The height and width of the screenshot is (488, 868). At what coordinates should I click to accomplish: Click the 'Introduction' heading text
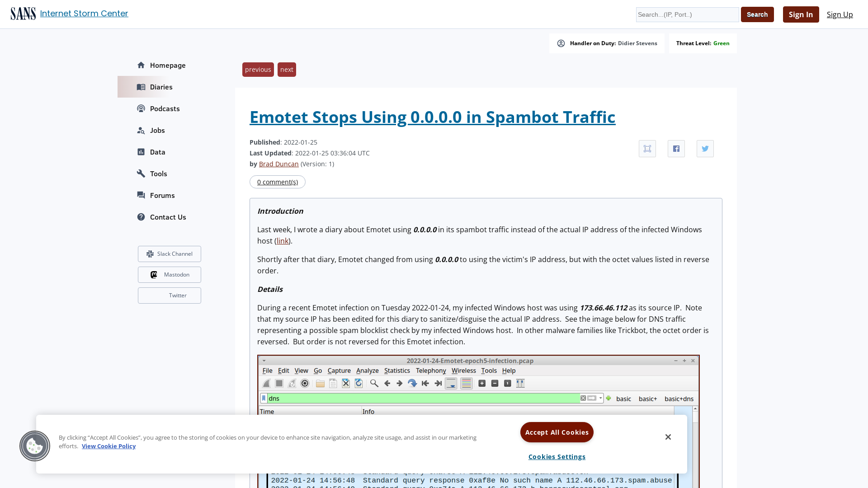tap(280, 211)
